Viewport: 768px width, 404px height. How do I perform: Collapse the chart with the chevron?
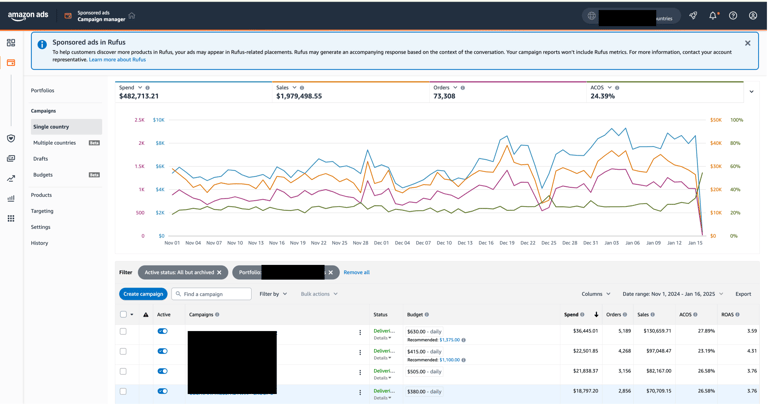[751, 92]
